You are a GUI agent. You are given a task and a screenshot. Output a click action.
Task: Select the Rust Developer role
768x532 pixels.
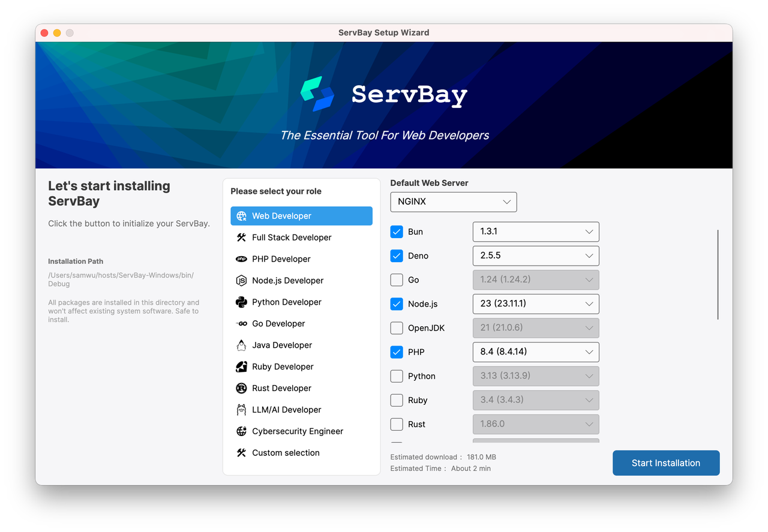[x=301, y=389]
